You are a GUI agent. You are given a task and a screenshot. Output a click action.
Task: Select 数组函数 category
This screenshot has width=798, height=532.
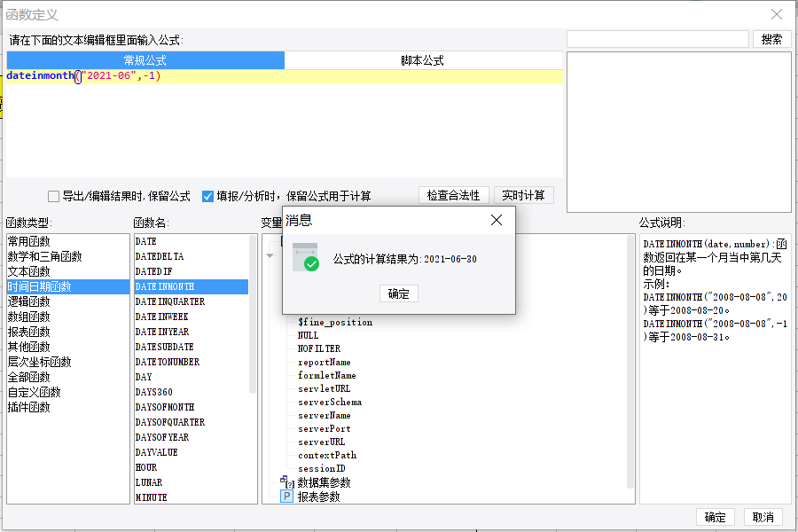[68, 317]
